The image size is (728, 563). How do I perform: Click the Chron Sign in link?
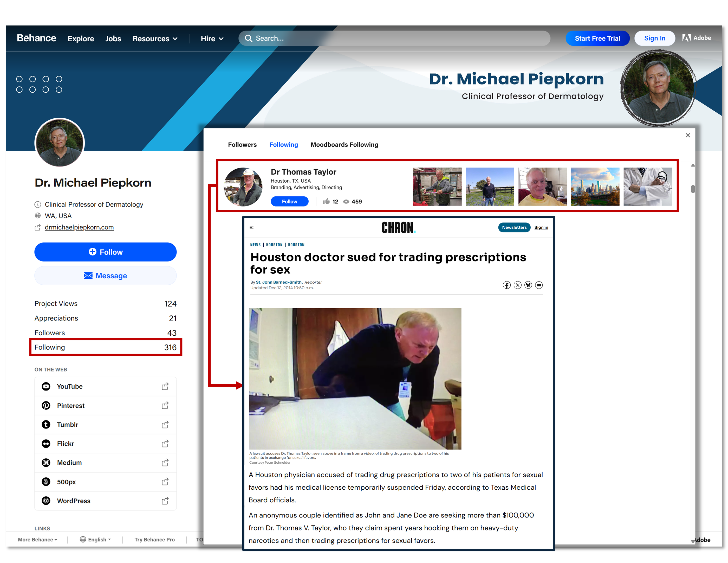click(x=541, y=227)
